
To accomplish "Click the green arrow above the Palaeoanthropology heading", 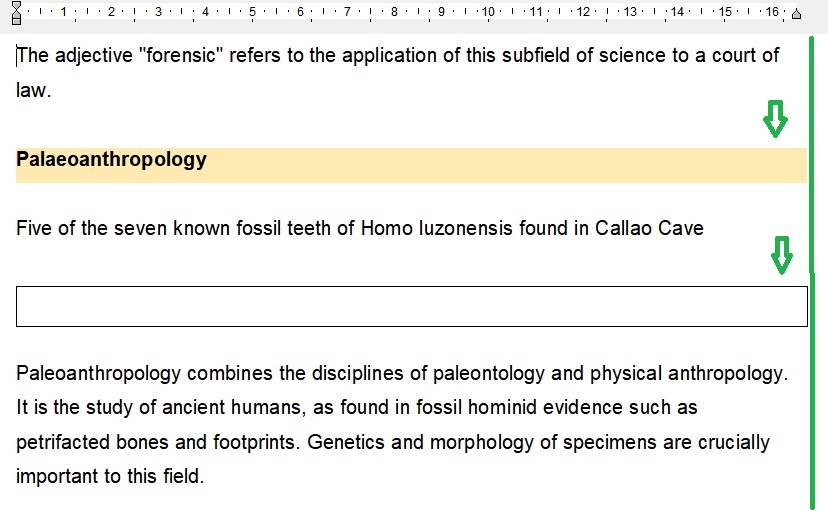I will pyautogui.click(x=775, y=119).
